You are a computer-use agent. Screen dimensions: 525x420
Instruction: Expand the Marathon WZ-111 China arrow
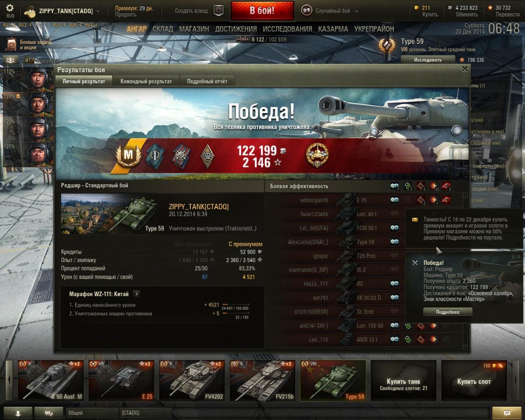(x=136, y=294)
